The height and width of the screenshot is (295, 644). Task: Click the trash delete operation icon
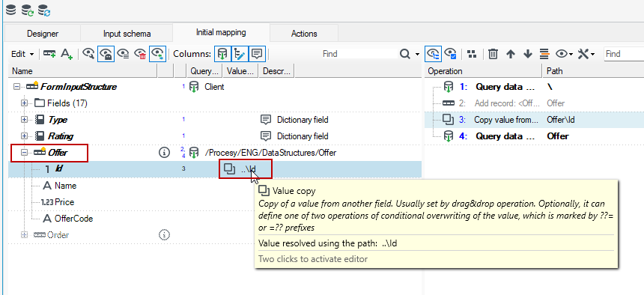tap(493, 54)
